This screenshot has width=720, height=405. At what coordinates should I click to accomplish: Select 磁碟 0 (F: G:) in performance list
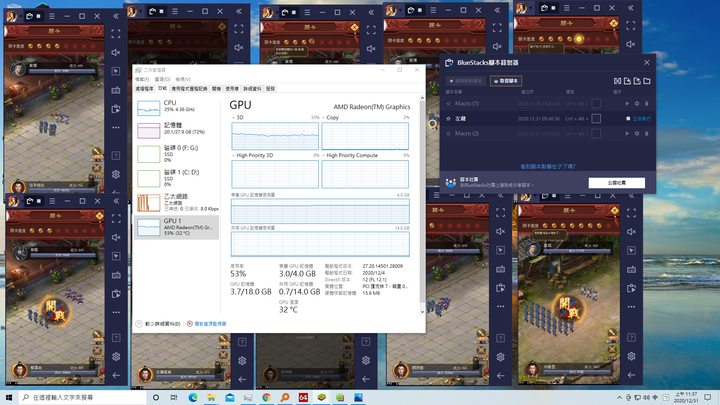click(177, 153)
